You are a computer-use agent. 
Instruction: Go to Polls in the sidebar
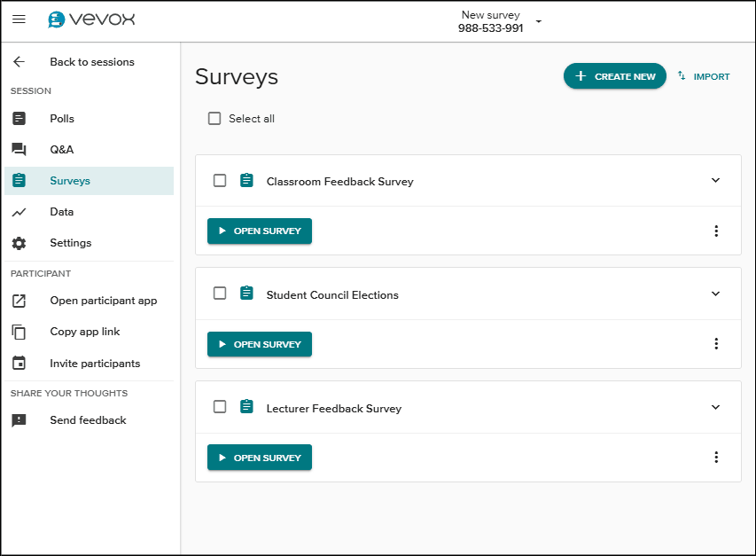62,119
